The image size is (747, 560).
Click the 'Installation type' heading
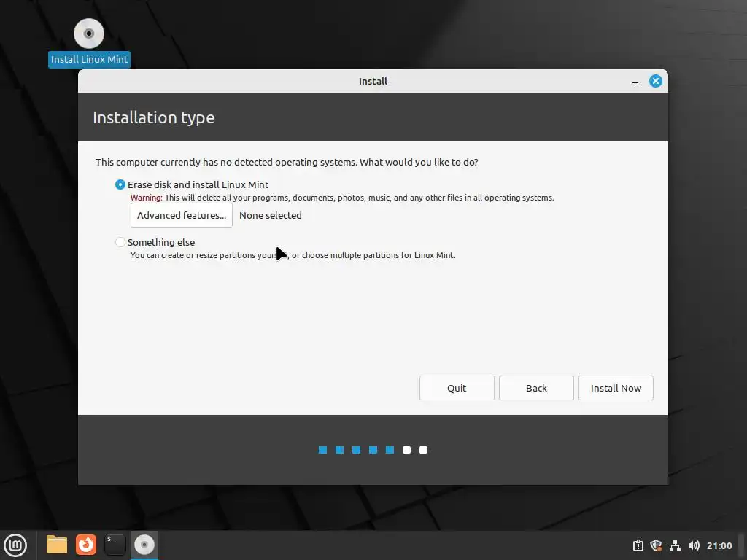153,117
